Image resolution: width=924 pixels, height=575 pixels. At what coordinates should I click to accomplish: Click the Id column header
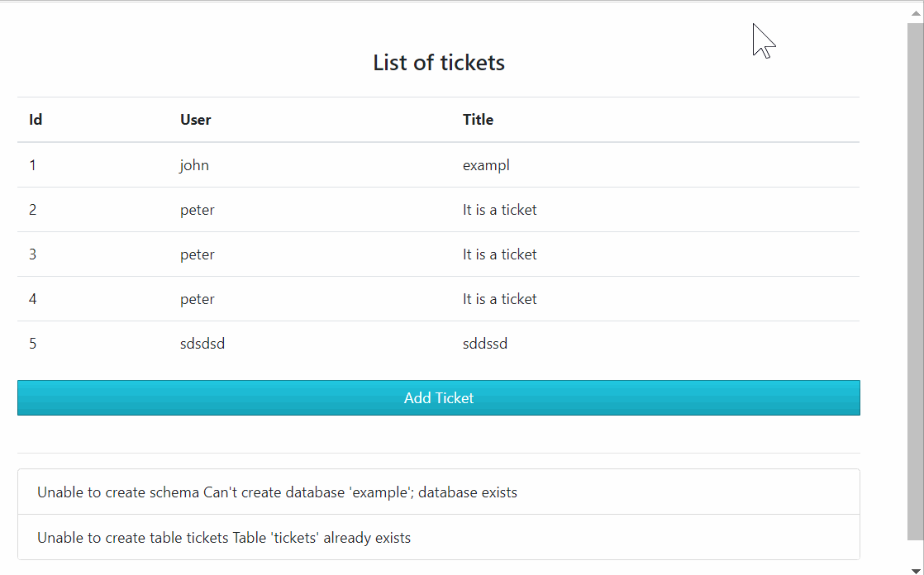pos(36,120)
